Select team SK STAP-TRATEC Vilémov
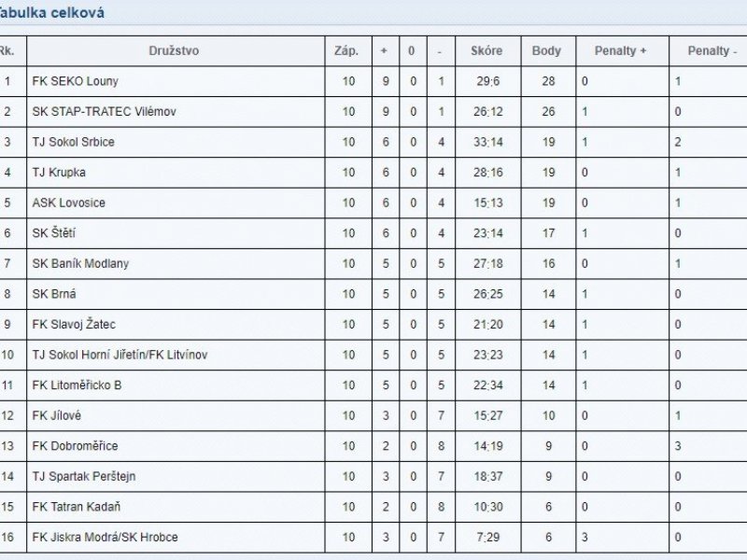 pos(104,111)
